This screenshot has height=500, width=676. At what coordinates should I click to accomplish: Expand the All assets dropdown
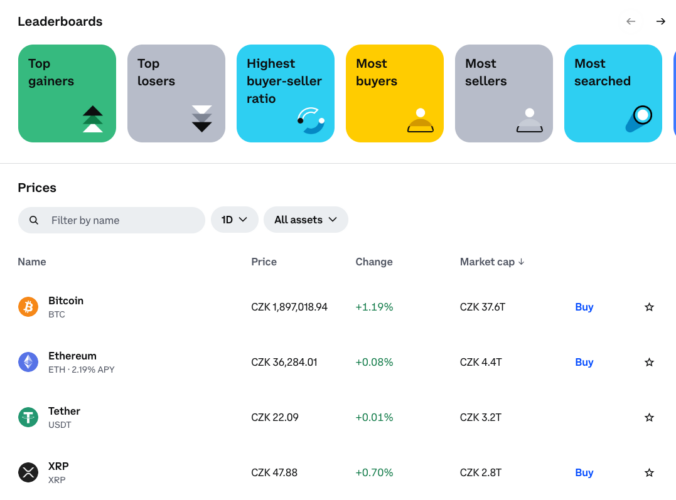click(306, 220)
